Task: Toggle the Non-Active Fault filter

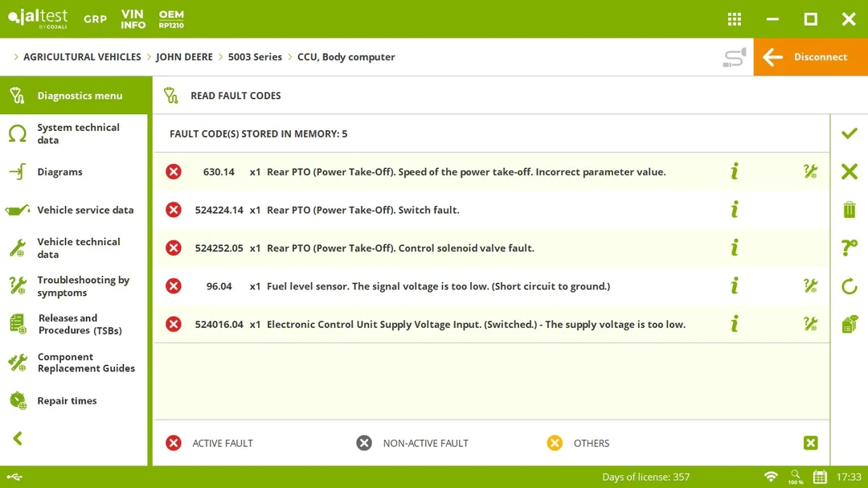Action: pyautogui.click(x=364, y=443)
